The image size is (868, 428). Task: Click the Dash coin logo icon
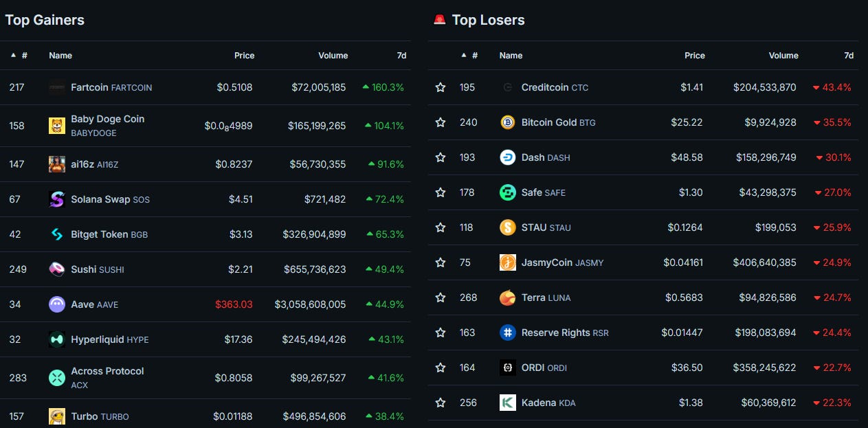pyautogui.click(x=508, y=157)
